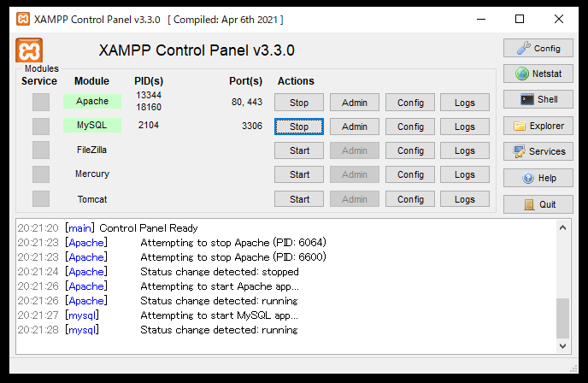Launch Netstat from the right sidebar
This screenshot has height=383, width=588.
(x=538, y=74)
